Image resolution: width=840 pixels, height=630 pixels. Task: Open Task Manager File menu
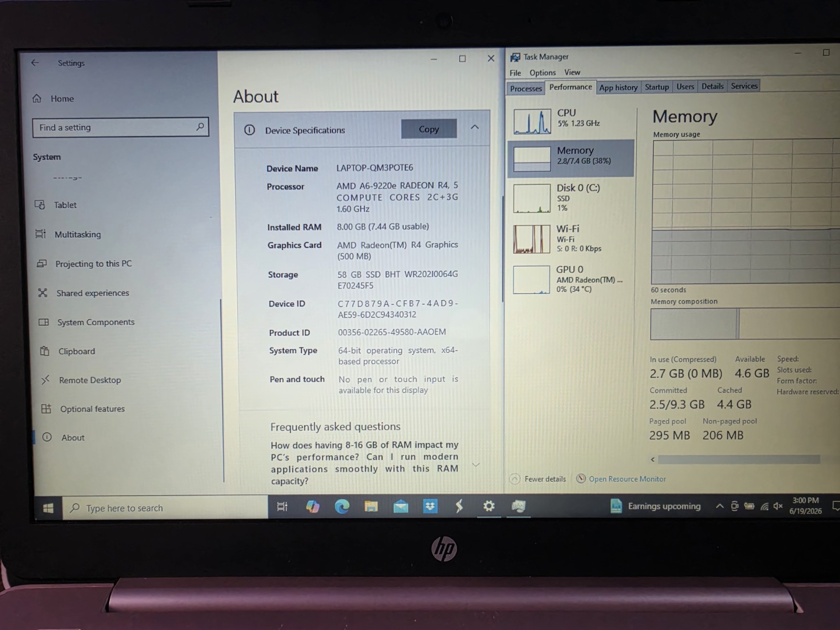[x=516, y=73]
